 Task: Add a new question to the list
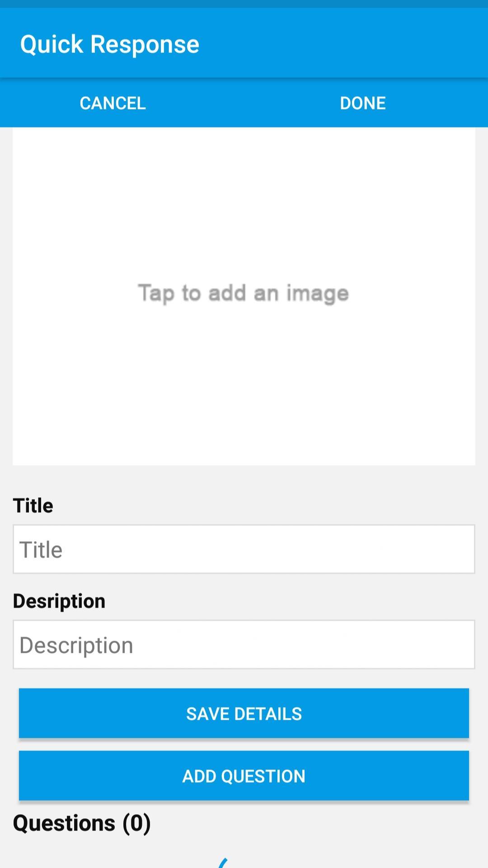coord(244,776)
